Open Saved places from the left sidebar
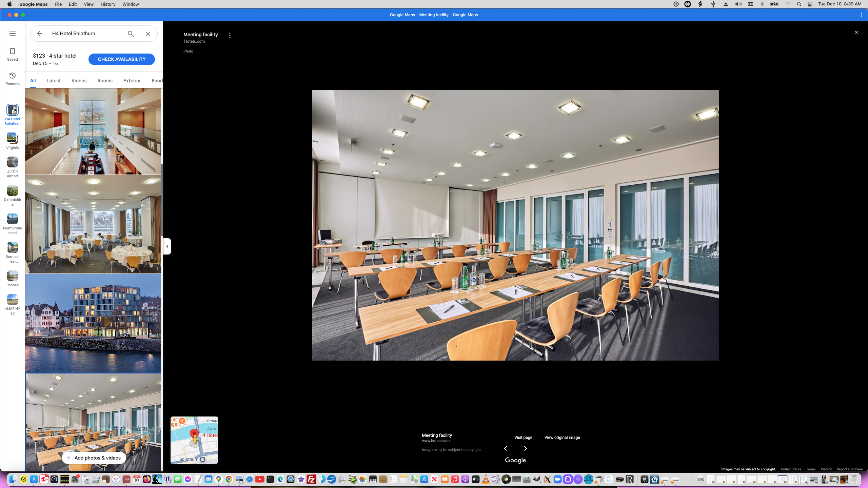This screenshot has height=488, width=868. (x=12, y=54)
